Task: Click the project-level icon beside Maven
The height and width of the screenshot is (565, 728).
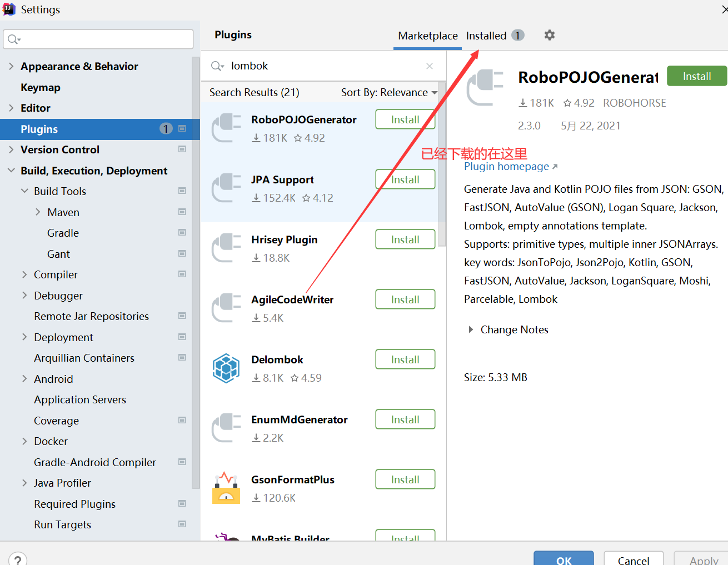Action: tap(182, 212)
